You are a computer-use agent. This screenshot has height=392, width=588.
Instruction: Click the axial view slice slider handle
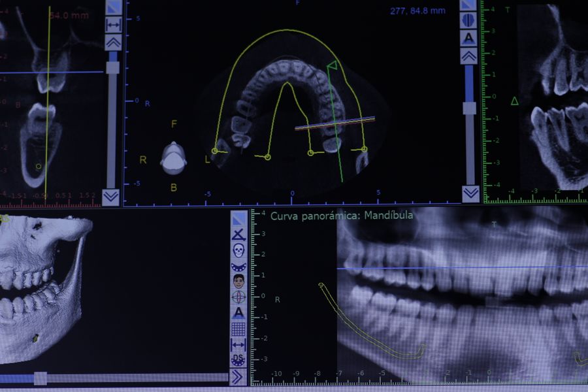(x=113, y=67)
